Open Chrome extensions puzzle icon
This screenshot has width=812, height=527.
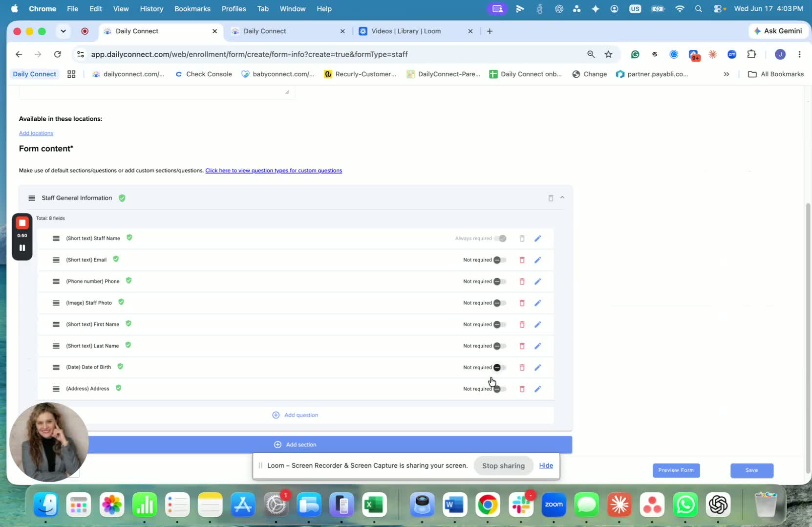point(751,54)
